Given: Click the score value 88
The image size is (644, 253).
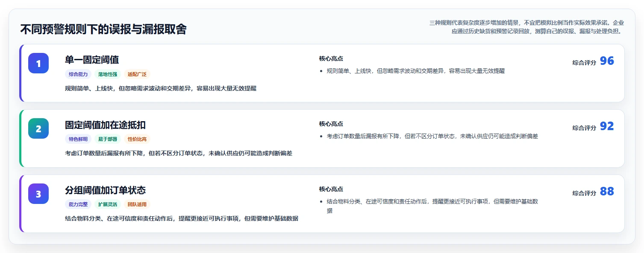Looking at the screenshot, I should pyautogui.click(x=607, y=192).
